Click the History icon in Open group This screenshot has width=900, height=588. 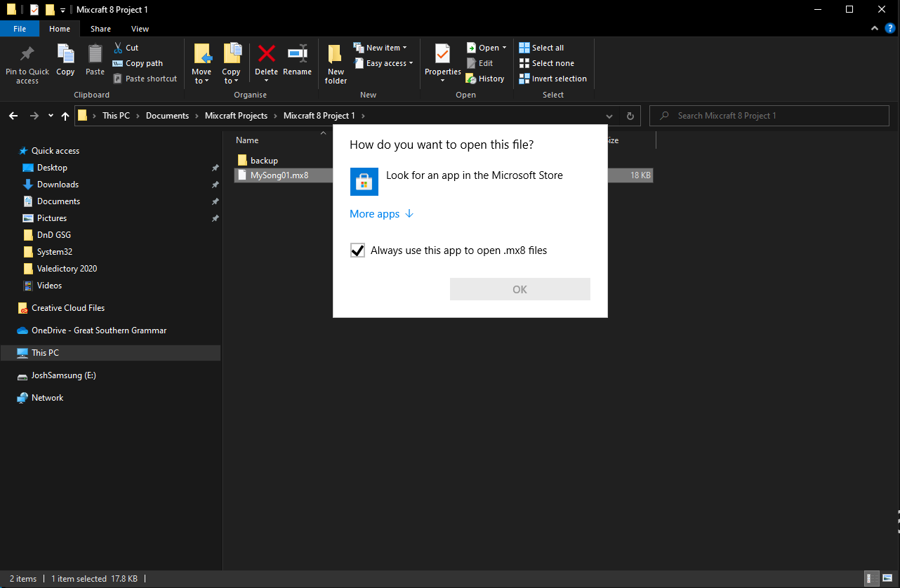[471, 79]
